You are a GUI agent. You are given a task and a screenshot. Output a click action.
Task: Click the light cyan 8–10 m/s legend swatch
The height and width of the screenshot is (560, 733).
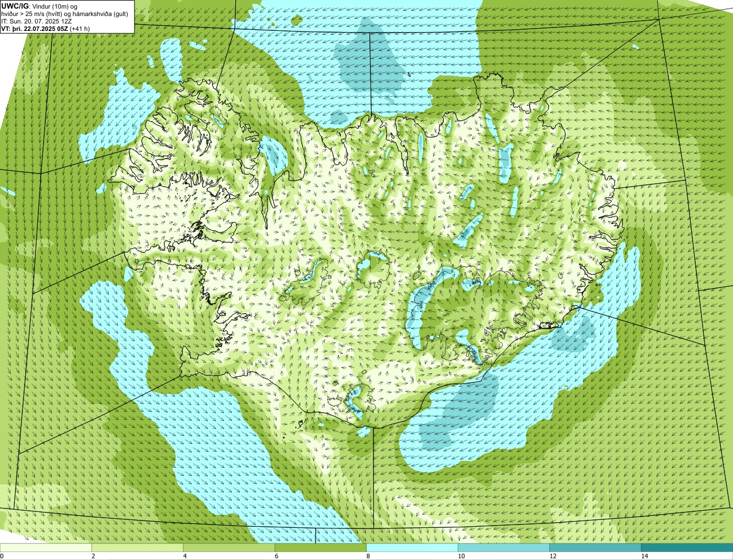412,547
